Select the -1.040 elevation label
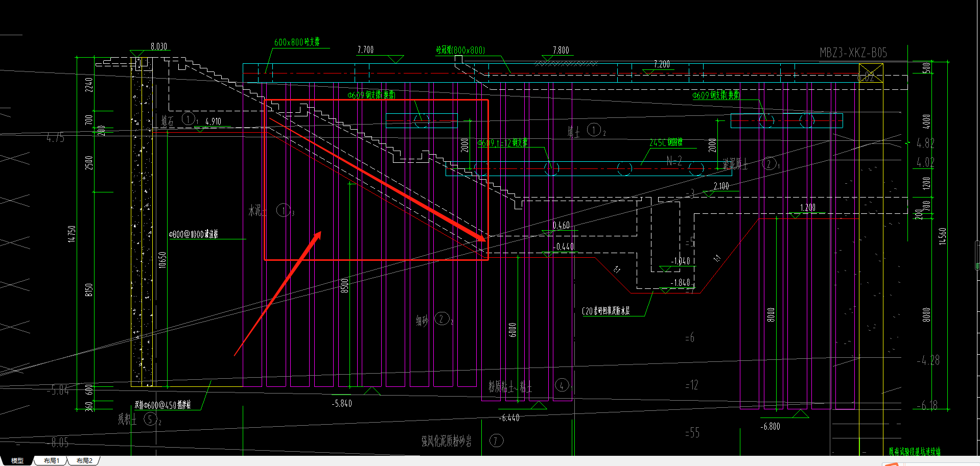The image size is (980, 466). pos(680,261)
